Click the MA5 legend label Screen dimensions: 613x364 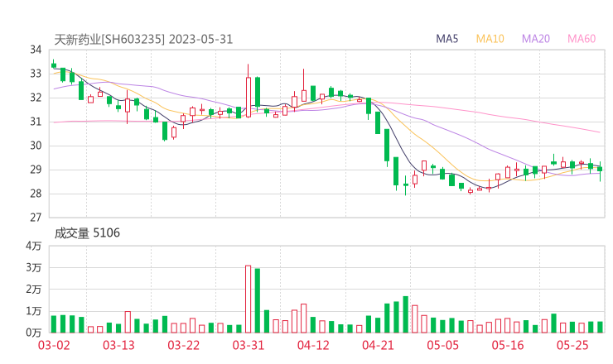pos(446,39)
